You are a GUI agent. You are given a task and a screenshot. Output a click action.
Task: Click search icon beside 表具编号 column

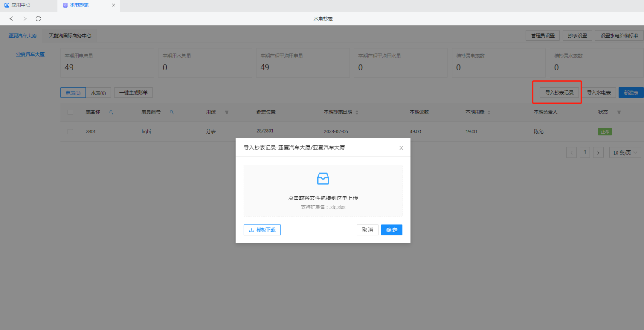tap(172, 112)
